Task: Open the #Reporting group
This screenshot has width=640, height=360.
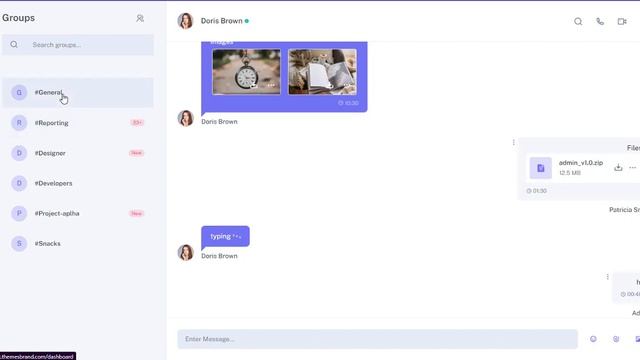Action: click(x=78, y=123)
